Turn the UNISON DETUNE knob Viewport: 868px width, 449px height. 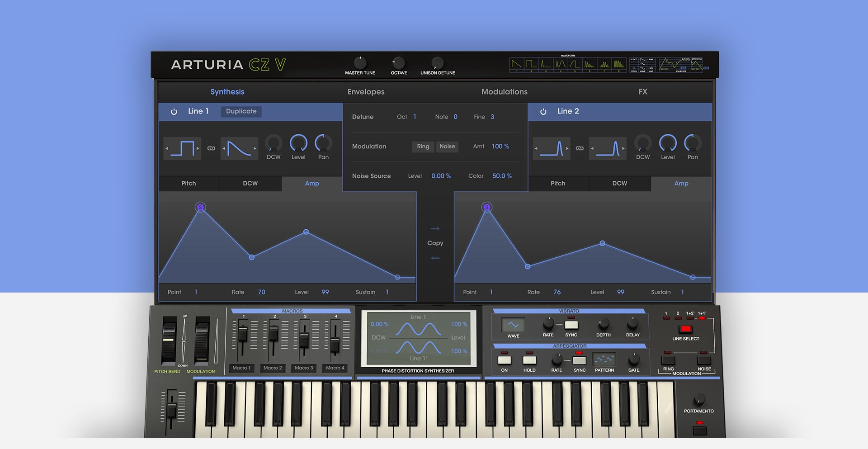click(x=438, y=63)
